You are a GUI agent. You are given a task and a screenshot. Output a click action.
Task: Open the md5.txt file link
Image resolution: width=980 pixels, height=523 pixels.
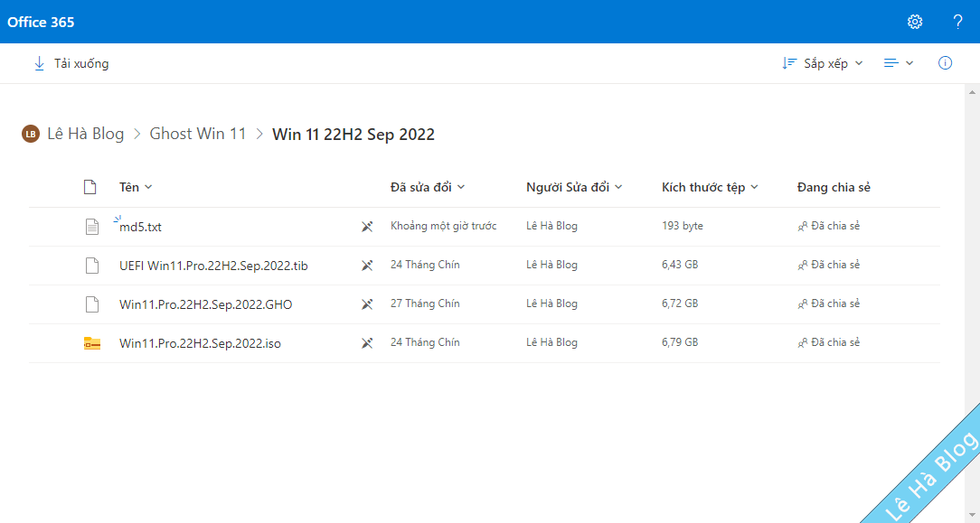tap(141, 227)
